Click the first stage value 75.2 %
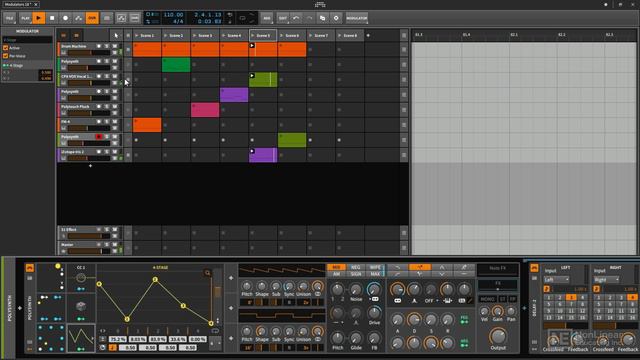The width and height of the screenshot is (640, 360). click(x=118, y=339)
